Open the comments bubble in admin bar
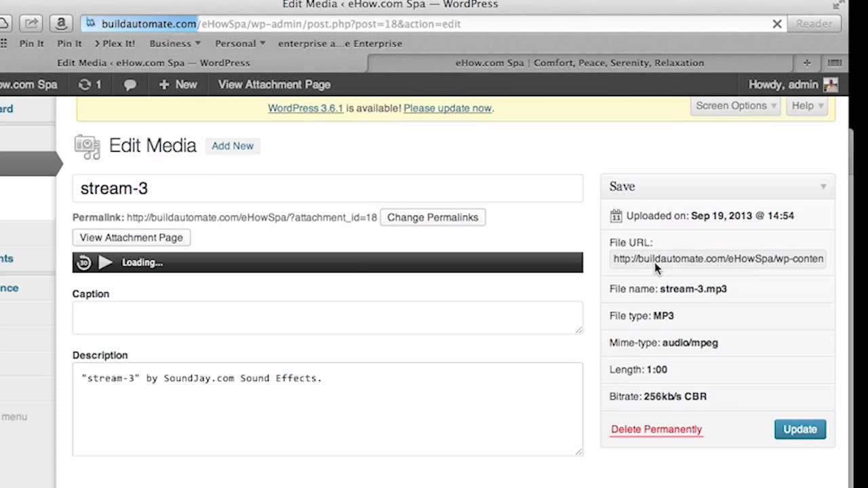868x488 pixels. click(x=130, y=85)
